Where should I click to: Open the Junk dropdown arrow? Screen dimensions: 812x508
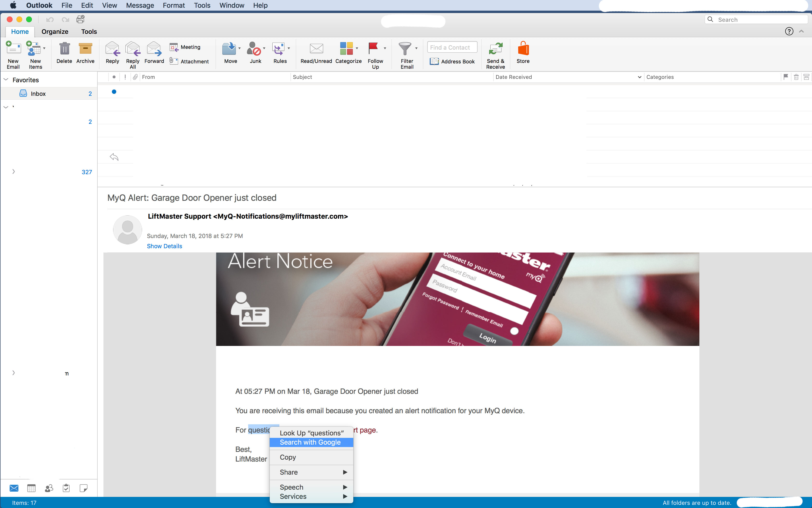(x=264, y=48)
